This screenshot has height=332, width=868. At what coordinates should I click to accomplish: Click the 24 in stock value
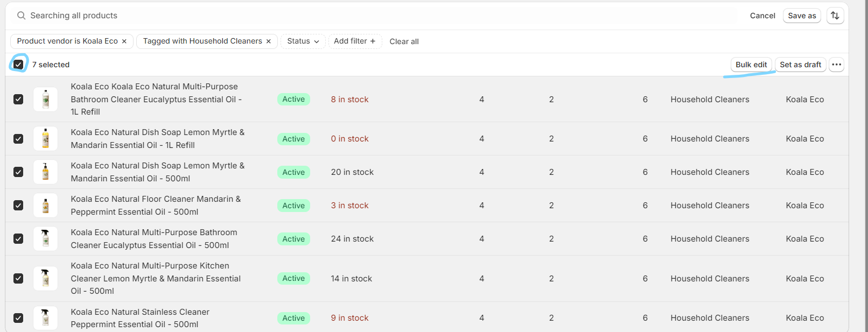pos(352,239)
